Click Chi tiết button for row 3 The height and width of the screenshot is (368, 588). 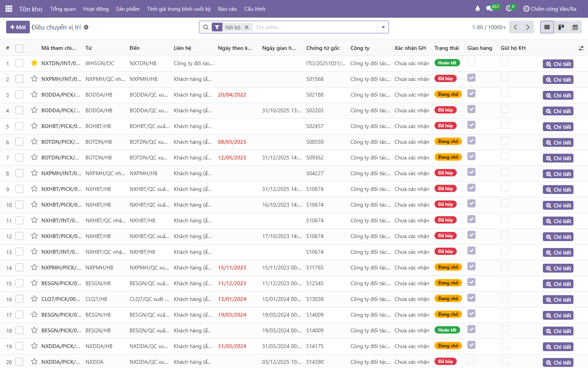coord(558,95)
